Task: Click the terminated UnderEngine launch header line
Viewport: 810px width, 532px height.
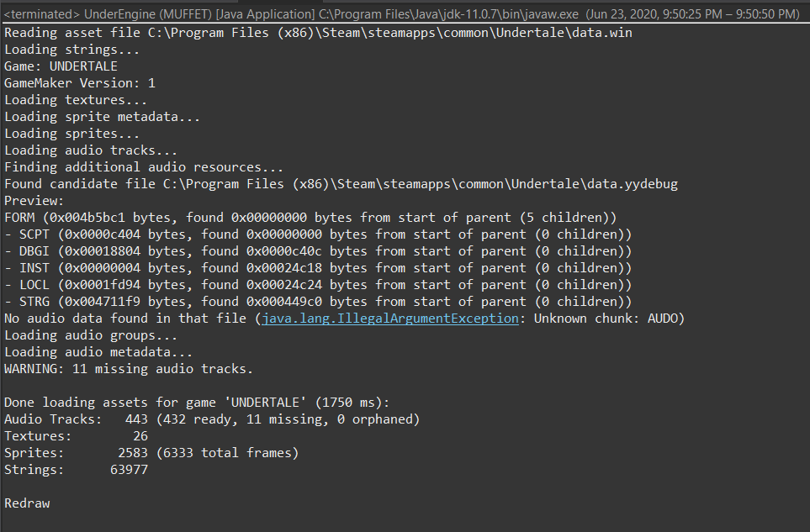Action: tap(401, 14)
